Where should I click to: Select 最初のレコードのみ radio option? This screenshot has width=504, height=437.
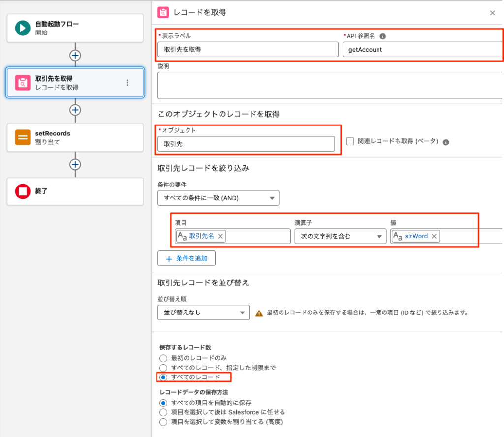coord(163,358)
